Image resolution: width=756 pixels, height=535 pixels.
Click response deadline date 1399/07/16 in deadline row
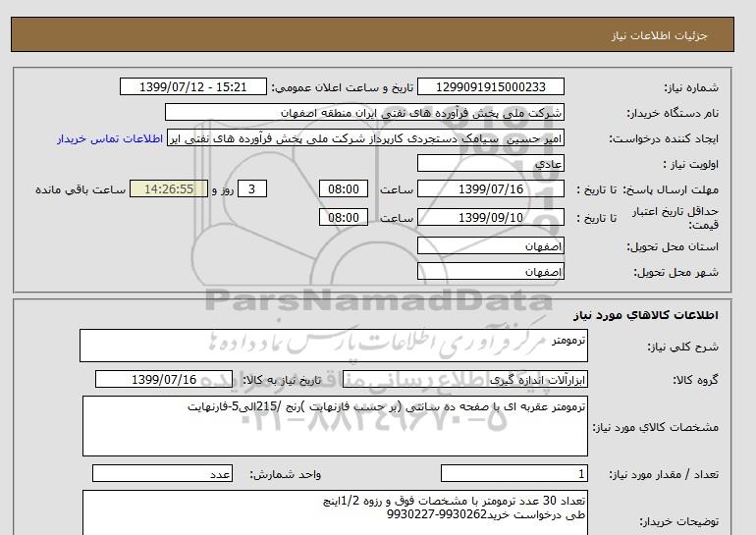[490, 188]
